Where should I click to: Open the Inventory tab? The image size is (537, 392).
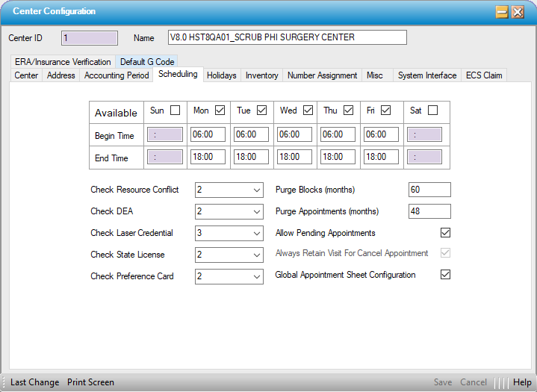261,75
